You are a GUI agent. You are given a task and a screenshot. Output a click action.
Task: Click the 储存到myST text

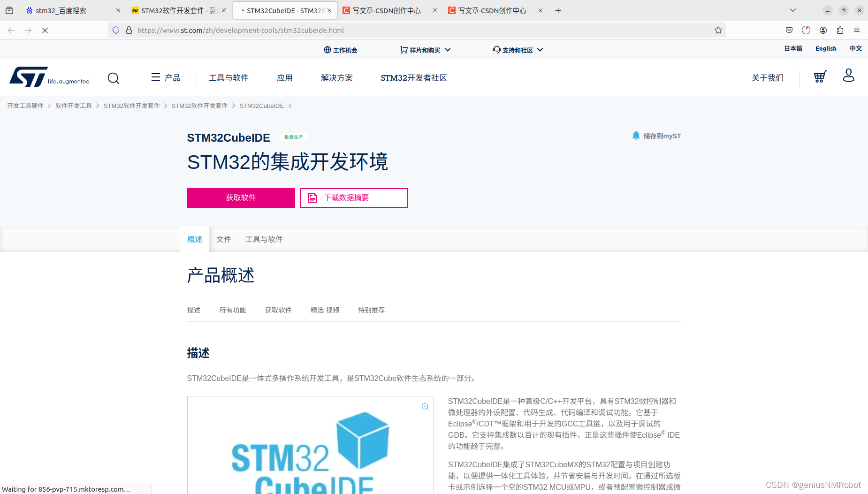pyautogui.click(x=662, y=136)
